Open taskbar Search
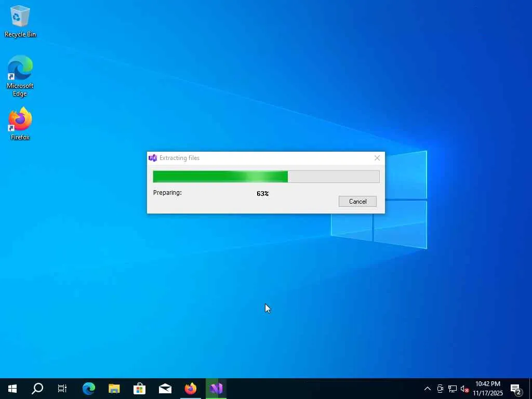Screen dimensions: 532x399 tap(37, 389)
